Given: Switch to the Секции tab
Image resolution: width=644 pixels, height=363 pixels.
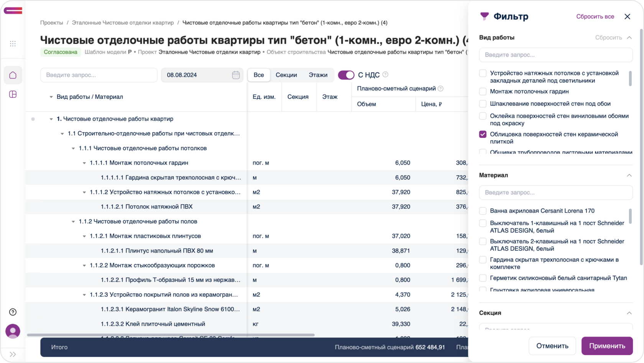Looking at the screenshot, I should click(286, 75).
